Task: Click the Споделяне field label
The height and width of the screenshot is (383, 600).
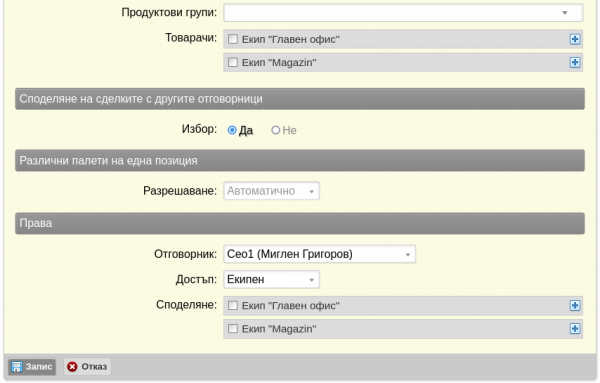Action: tap(186, 305)
